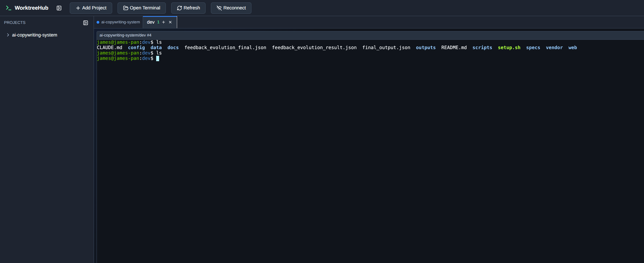Switch to the ai-copywriting-system tab
The width and height of the screenshot is (644, 263).
point(118,22)
